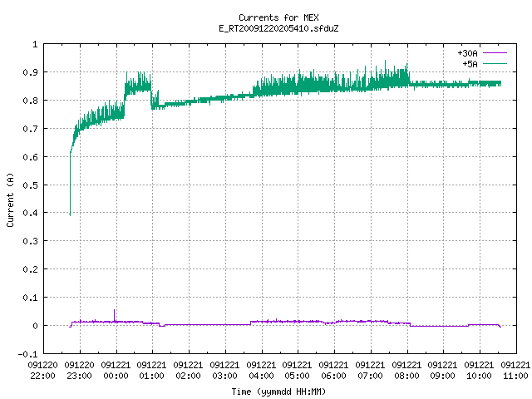Click the y-axis value -0.1
Image resolution: width=532 pixels, height=399 pixels.
(27, 354)
